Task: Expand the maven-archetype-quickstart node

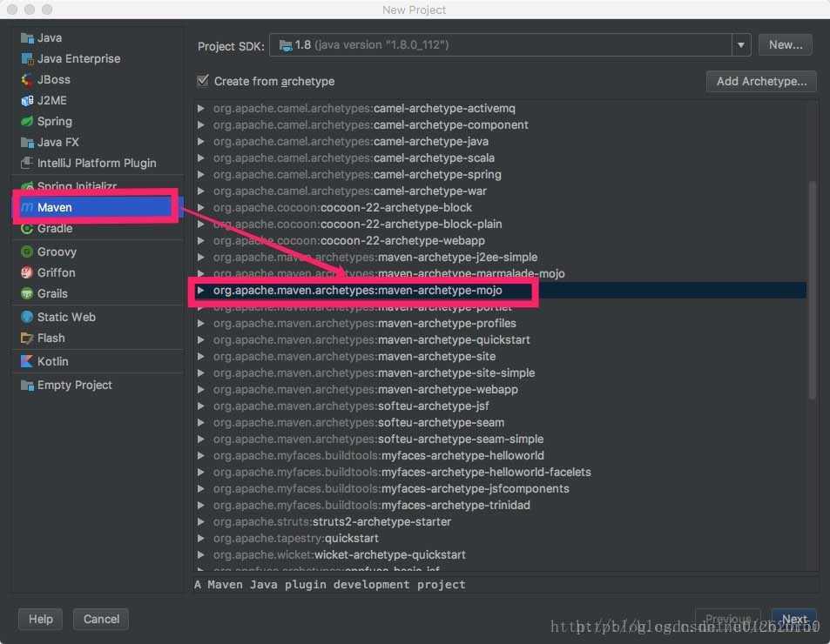Action: 201,340
